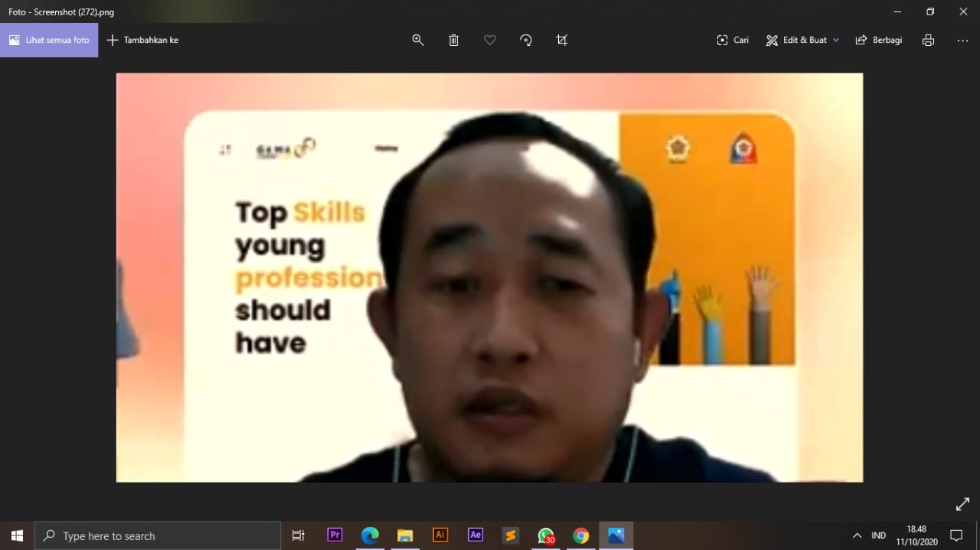Viewport: 980px width, 550px height.
Task: Open the crop tool
Action: (562, 40)
